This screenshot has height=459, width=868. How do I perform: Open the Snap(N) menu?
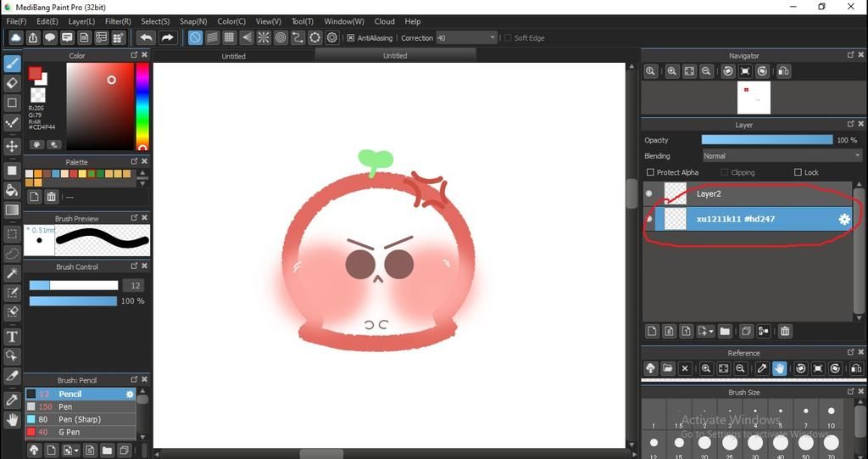click(x=193, y=21)
